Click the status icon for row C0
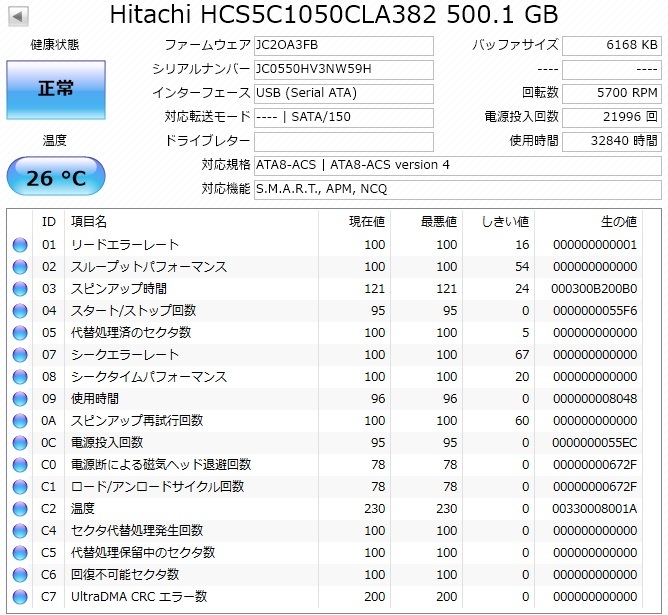Viewport: 668px width, 615px height. click(x=20, y=465)
